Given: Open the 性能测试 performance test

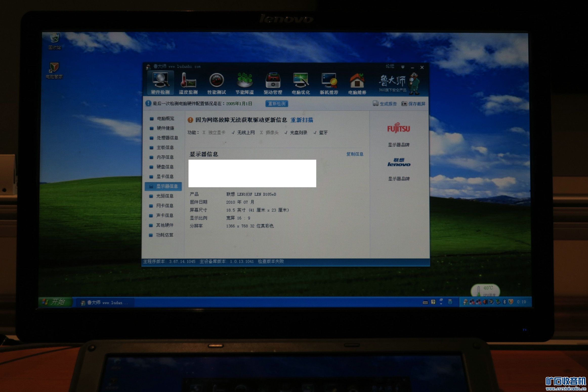Looking at the screenshot, I should 217,83.
